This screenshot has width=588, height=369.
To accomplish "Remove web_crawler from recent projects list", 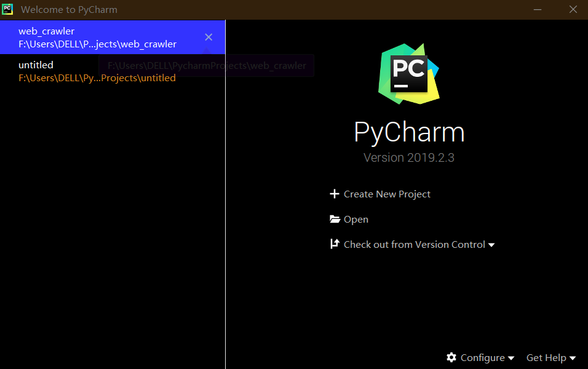I will (209, 37).
